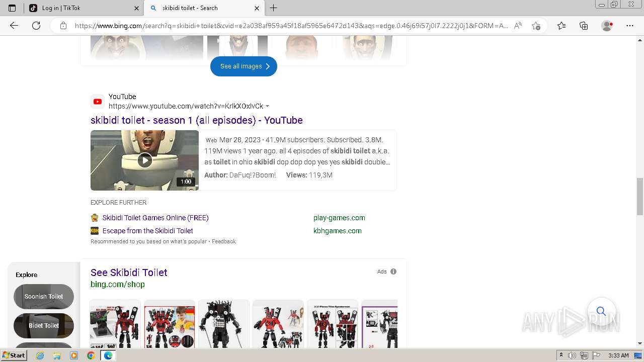Click the address bar URL field
Image resolution: width=644 pixels, height=362 pixels.
[291, 26]
